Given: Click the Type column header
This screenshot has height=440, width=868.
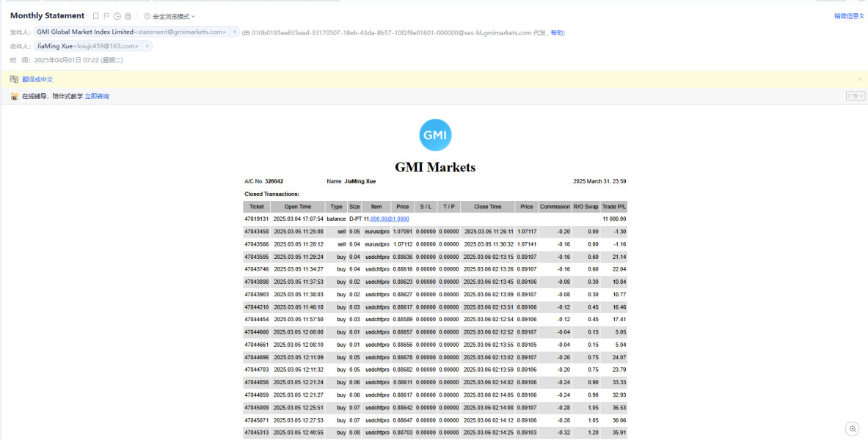Looking at the screenshot, I should (x=336, y=207).
